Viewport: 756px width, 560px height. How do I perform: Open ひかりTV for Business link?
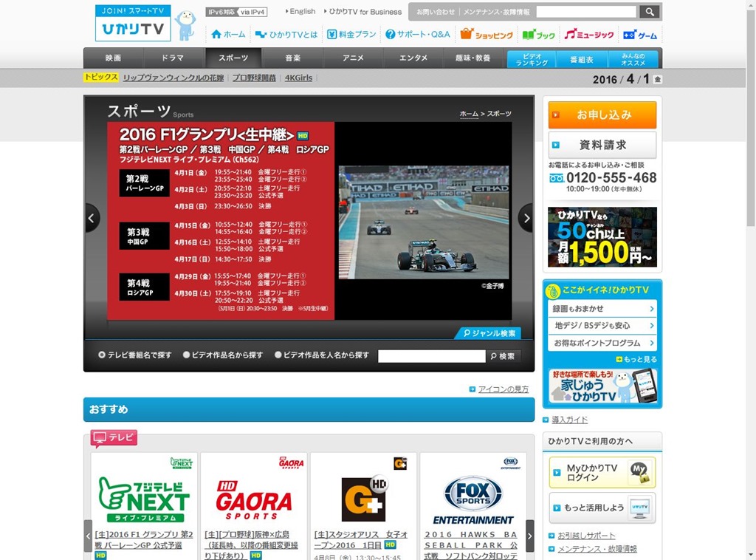click(362, 12)
